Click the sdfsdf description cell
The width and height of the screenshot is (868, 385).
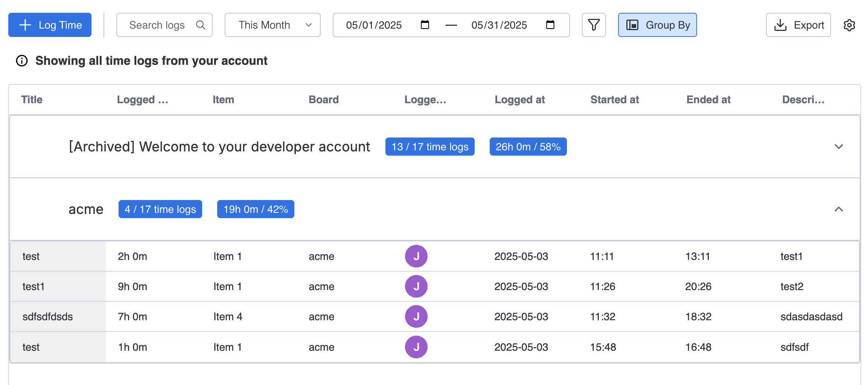(x=795, y=347)
